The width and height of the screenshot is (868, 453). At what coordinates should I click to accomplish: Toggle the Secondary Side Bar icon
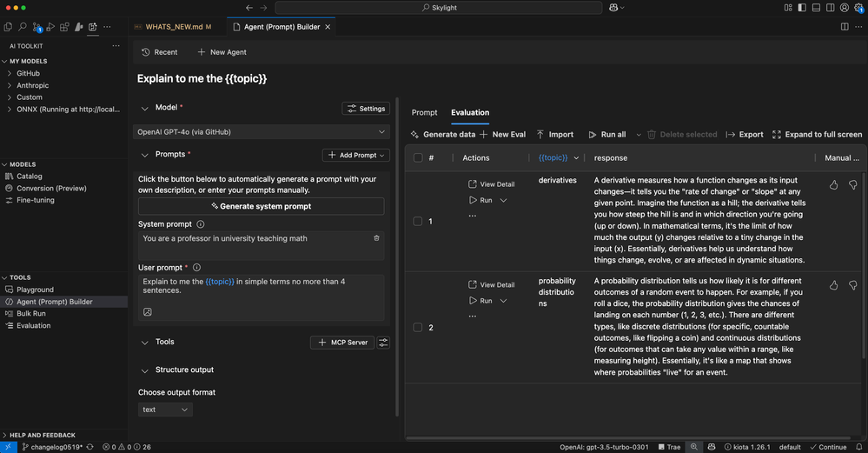(831, 8)
